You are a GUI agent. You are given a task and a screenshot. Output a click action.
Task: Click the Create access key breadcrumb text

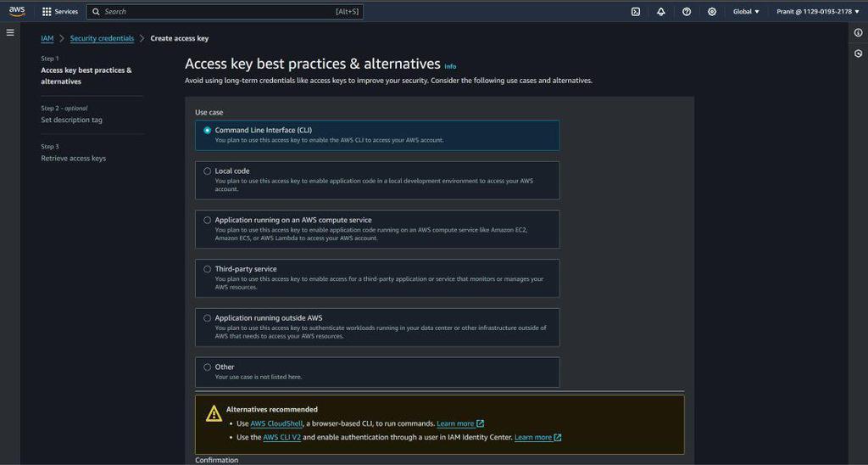180,39
